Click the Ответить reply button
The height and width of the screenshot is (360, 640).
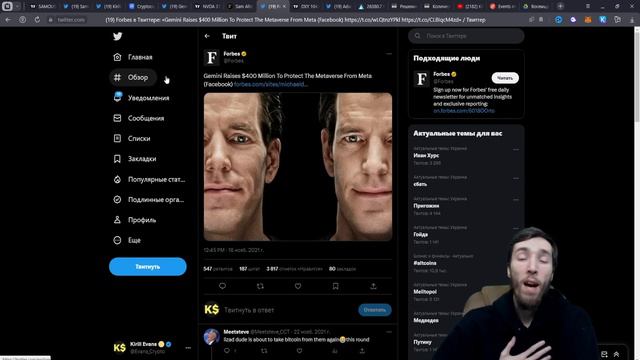click(375, 310)
